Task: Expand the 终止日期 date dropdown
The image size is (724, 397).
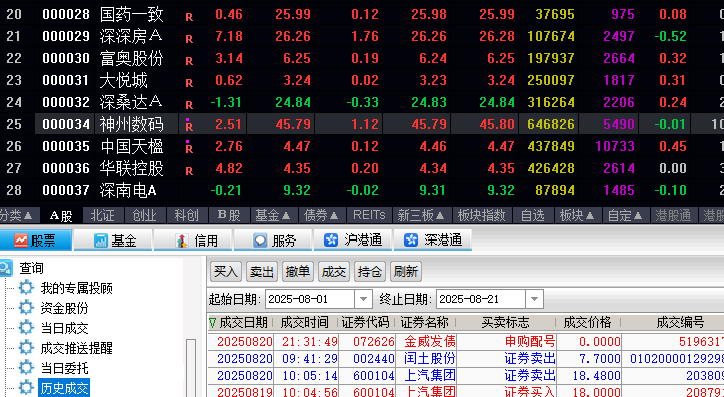Action: 534,299
